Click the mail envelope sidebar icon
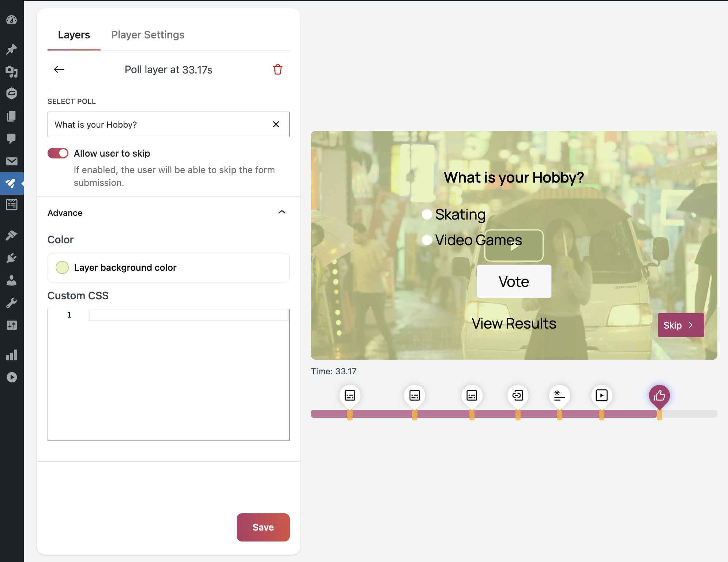Image resolution: width=728 pixels, height=562 pixels. point(12,161)
